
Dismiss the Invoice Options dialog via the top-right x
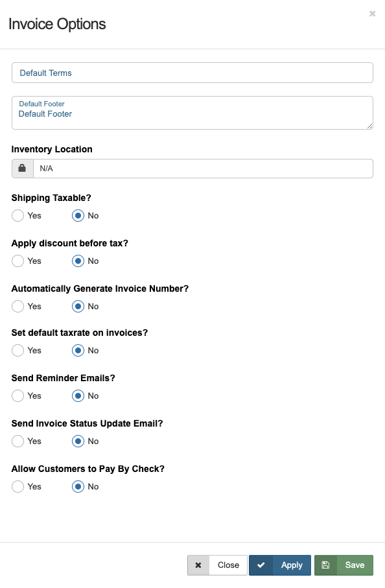pos(373,13)
